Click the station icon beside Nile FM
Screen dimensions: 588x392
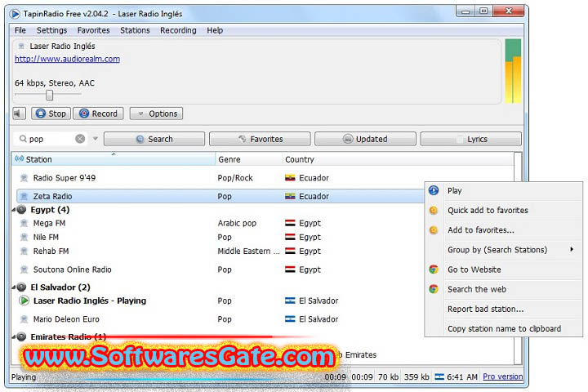tap(24, 237)
